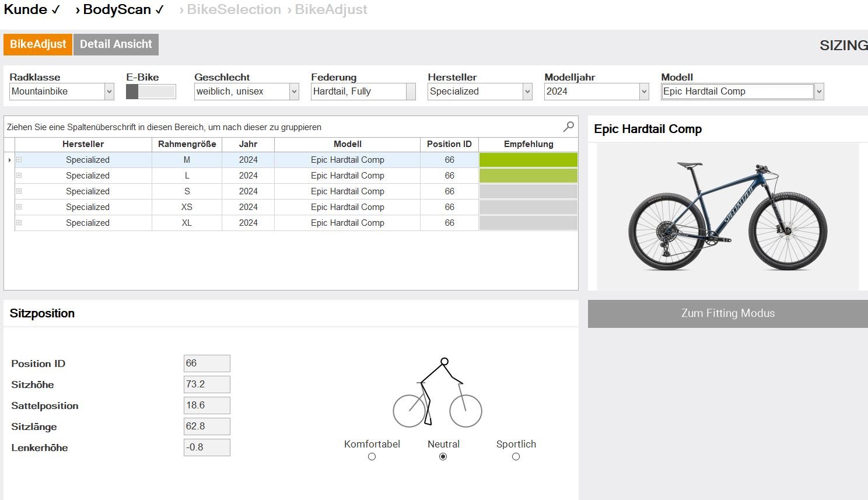Toggle the E-Bike switch
The width and height of the screenshot is (868, 500).
(150, 92)
